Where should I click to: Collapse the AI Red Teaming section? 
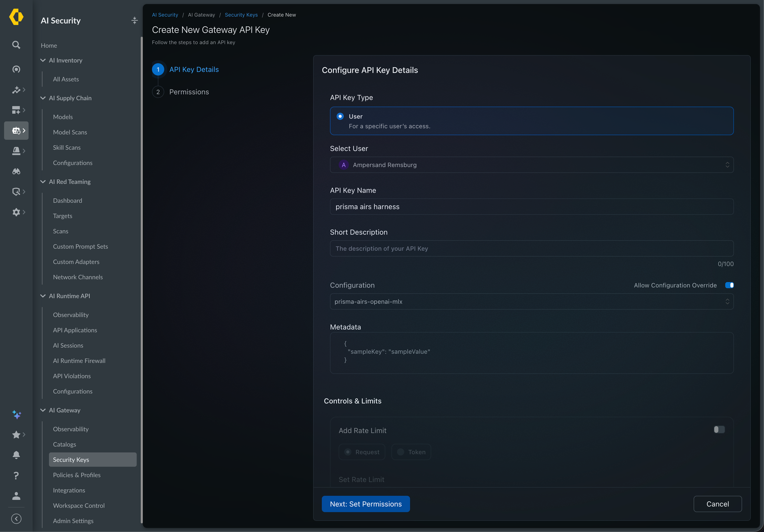click(x=43, y=181)
